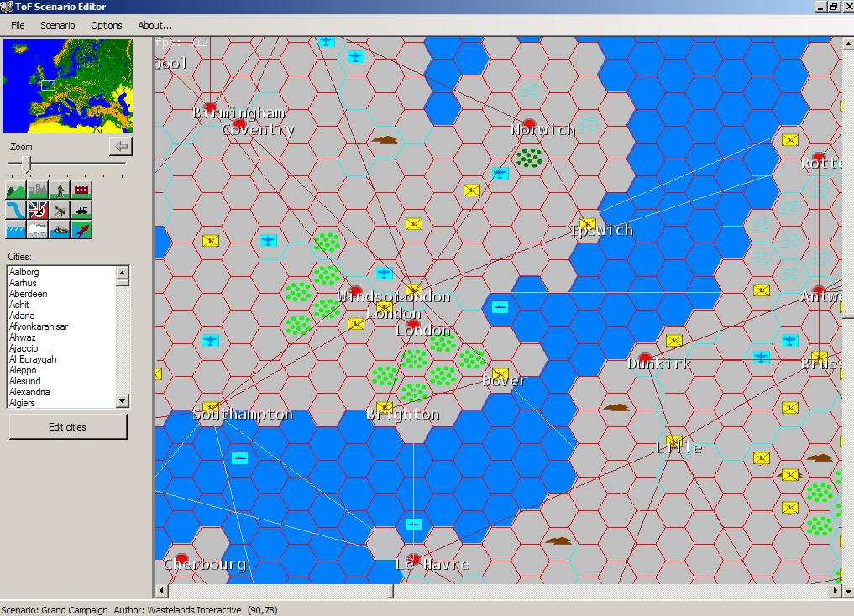Open the About... menu
Viewport: 854px width, 616px height.
click(155, 25)
